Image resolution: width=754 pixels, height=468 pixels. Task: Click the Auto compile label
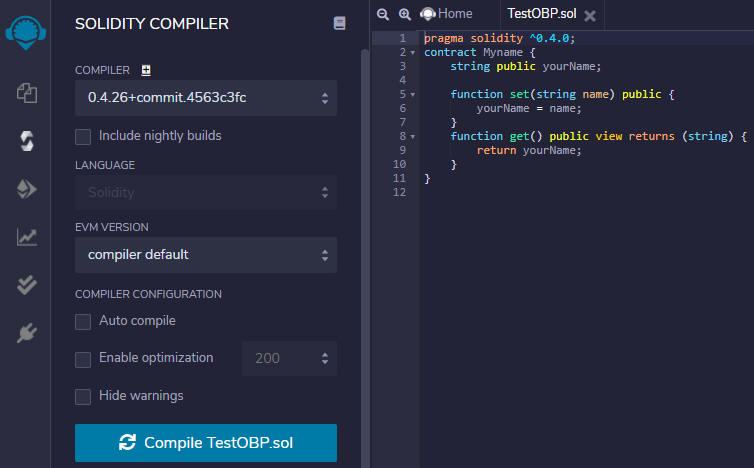coord(137,321)
